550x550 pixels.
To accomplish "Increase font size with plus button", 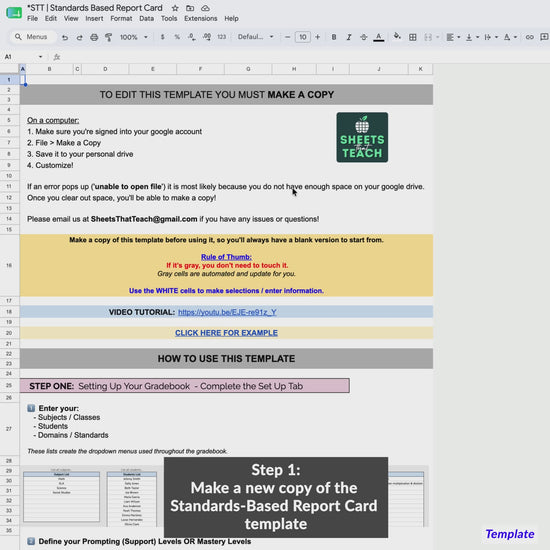I will point(317,37).
